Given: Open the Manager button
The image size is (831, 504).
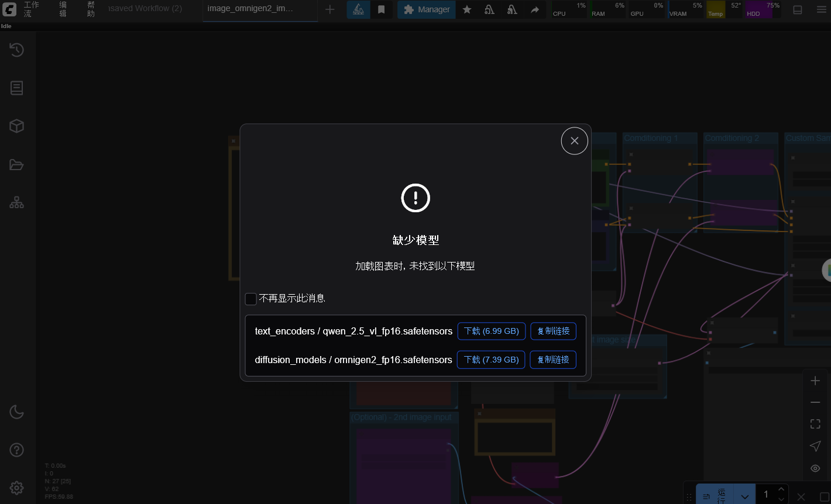Looking at the screenshot, I should tap(427, 9).
